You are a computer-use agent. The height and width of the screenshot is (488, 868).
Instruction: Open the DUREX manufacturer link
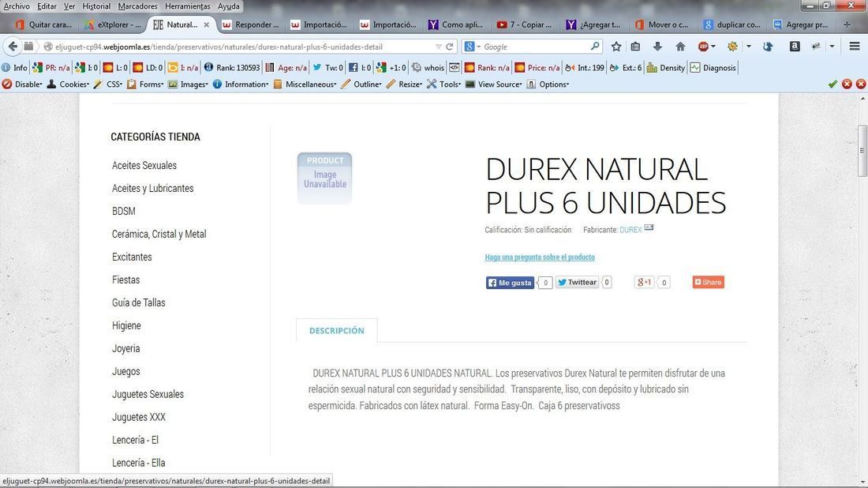click(630, 230)
